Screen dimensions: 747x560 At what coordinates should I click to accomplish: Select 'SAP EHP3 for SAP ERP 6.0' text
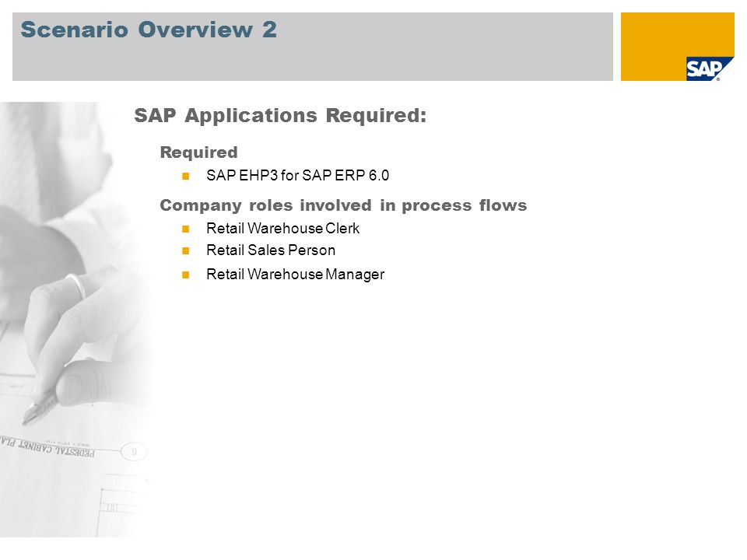pyautogui.click(x=298, y=176)
